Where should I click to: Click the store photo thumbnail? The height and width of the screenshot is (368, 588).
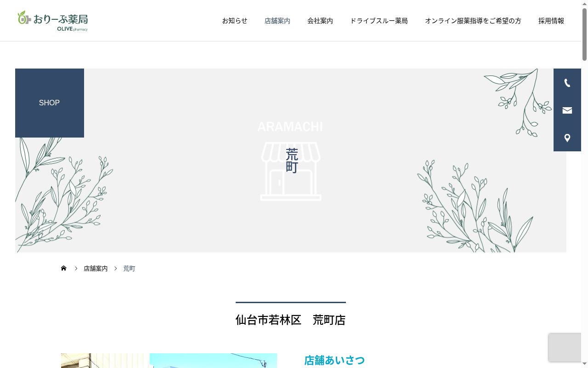(x=169, y=361)
